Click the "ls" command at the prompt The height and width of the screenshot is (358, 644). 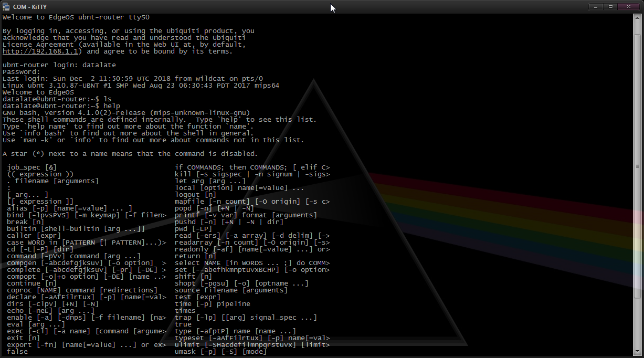pyautogui.click(x=108, y=99)
